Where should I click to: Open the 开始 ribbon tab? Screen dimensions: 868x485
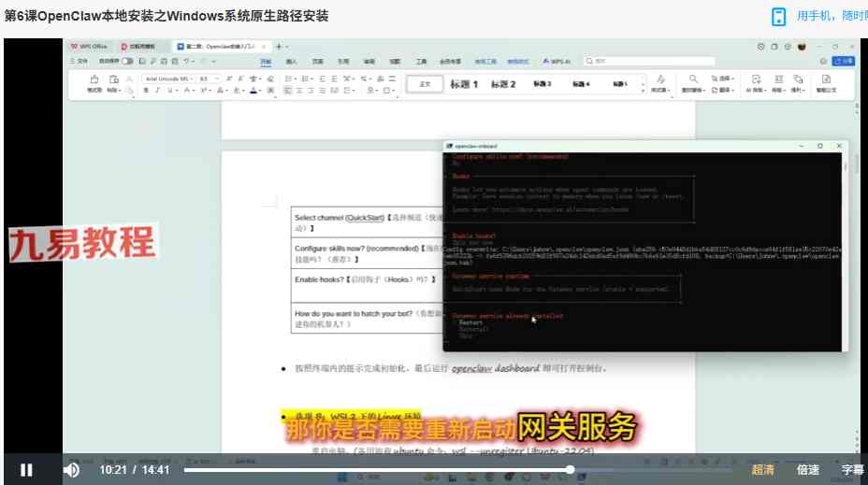pos(266,61)
